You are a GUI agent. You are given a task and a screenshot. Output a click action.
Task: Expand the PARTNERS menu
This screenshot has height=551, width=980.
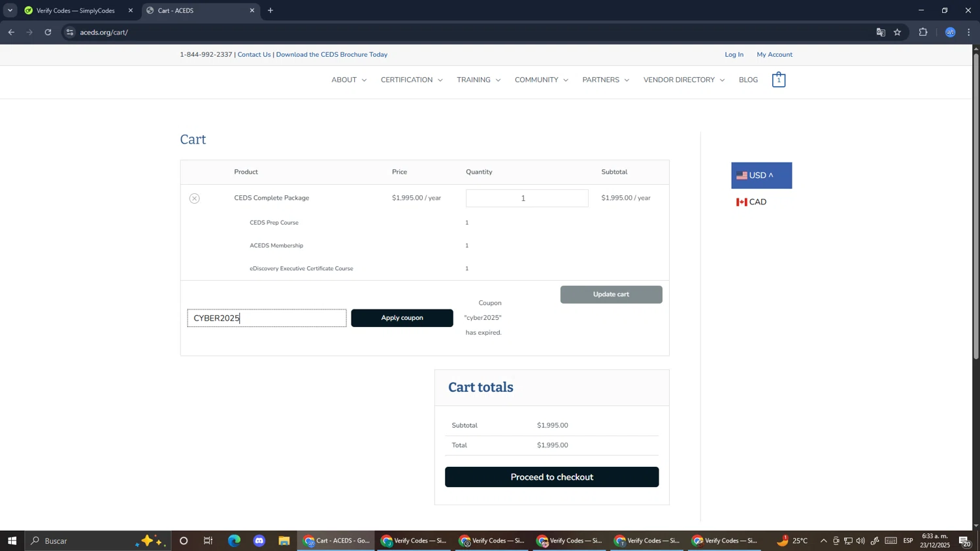tap(606, 80)
